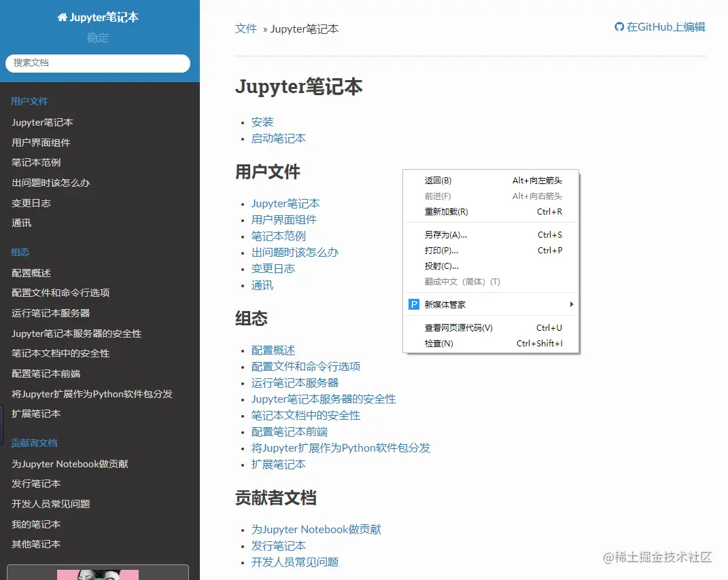Select Jupyter笔记本服务器的安全性 in the sidebar

100,333
